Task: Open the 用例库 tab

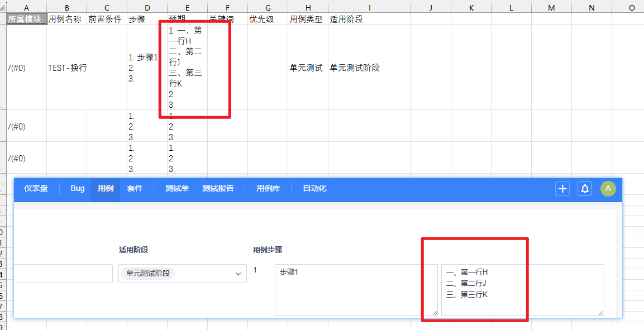Action: (268, 188)
